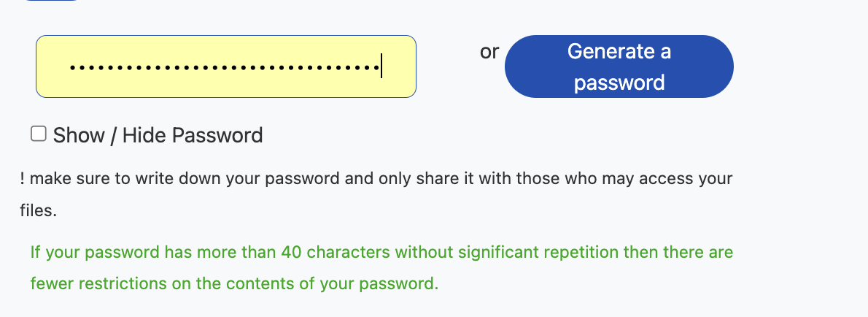Click the yellow password input field
The width and height of the screenshot is (868, 317).
point(225,66)
